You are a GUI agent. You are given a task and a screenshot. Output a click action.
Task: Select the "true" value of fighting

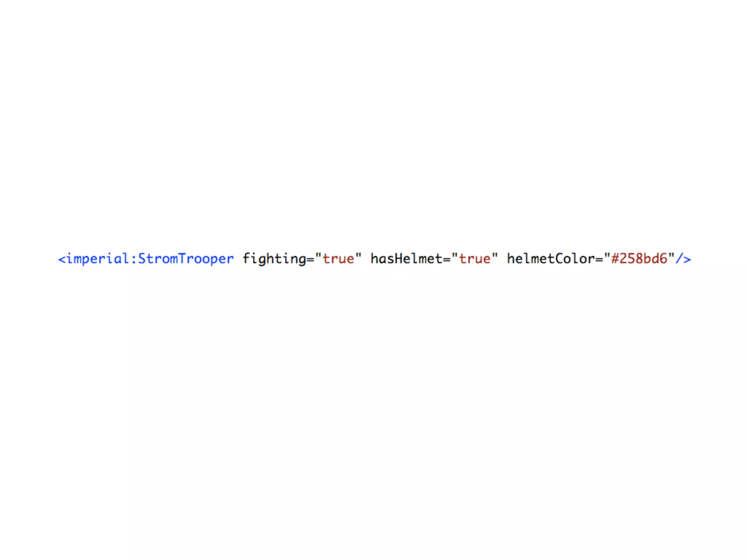coord(338,259)
